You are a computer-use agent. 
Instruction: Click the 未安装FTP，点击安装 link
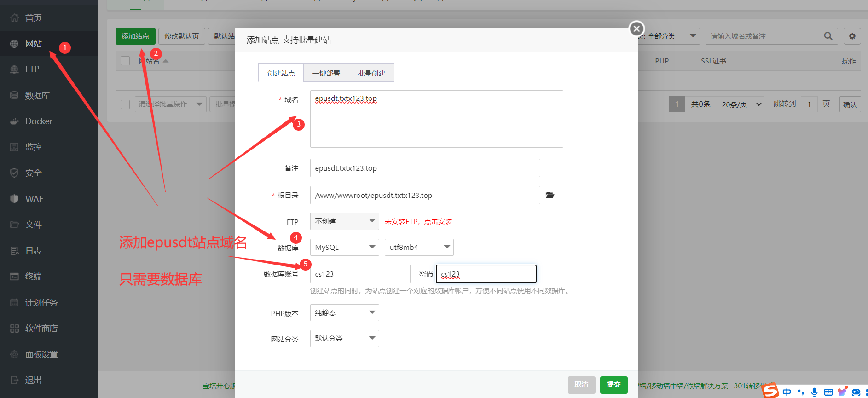pyautogui.click(x=418, y=221)
